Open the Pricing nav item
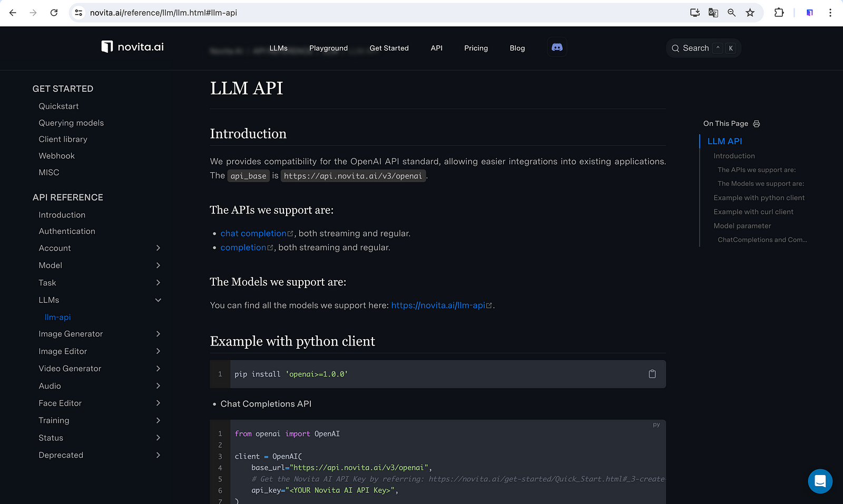This screenshot has width=843, height=504. click(476, 48)
